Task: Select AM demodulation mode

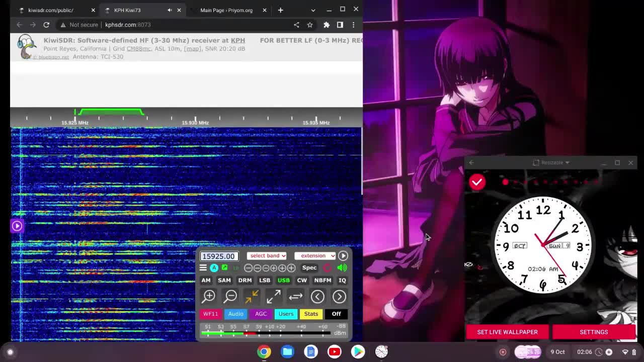Action: [206, 280]
